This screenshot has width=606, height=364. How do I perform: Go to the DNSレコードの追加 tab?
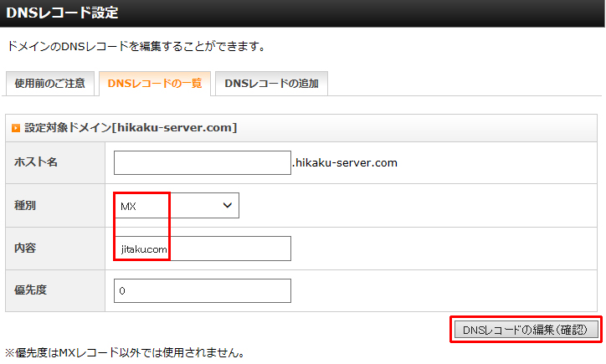click(x=271, y=84)
